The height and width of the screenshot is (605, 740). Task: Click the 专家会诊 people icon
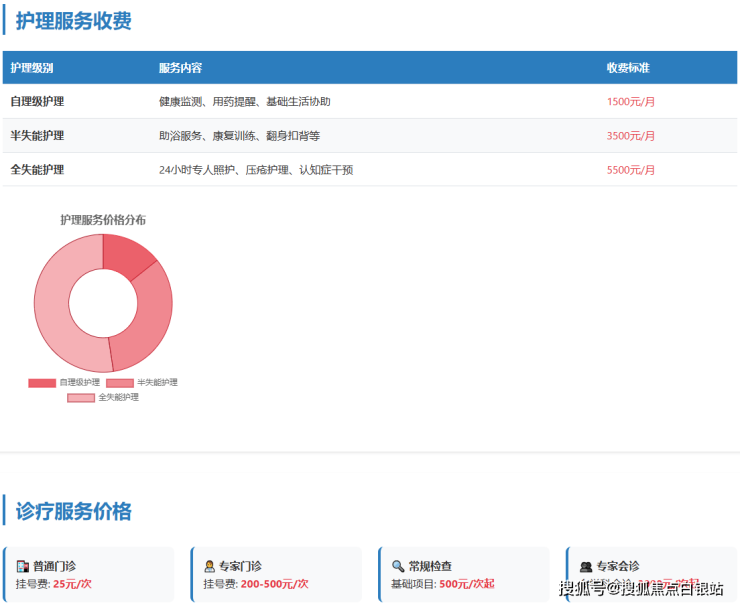pos(585,566)
